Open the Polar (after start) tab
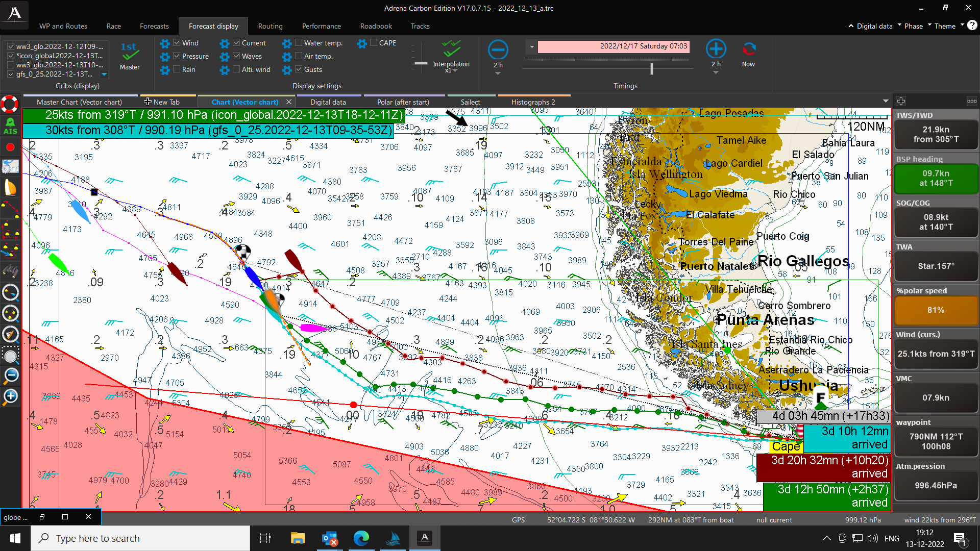This screenshot has width=980, height=551. (403, 102)
